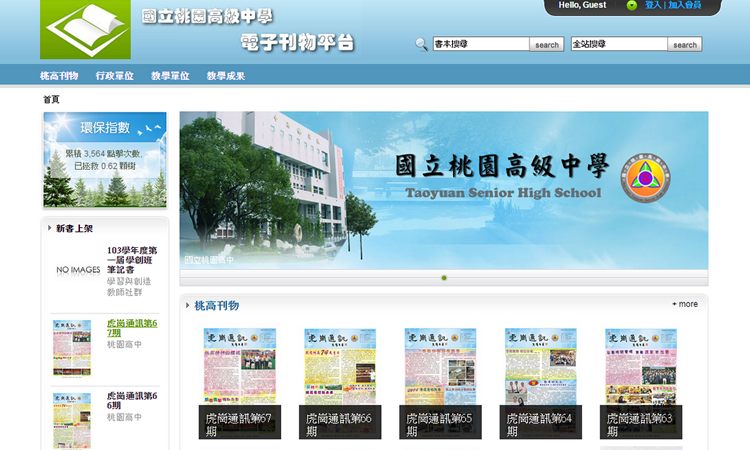Open the 虎崗通訊第65期 cover in main grid
Screen dimensions: 750x450
[x=441, y=383]
